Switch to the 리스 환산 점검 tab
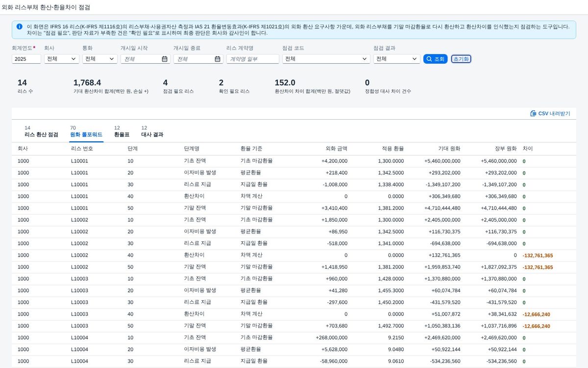The image size is (588, 368). [x=41, y=131]
